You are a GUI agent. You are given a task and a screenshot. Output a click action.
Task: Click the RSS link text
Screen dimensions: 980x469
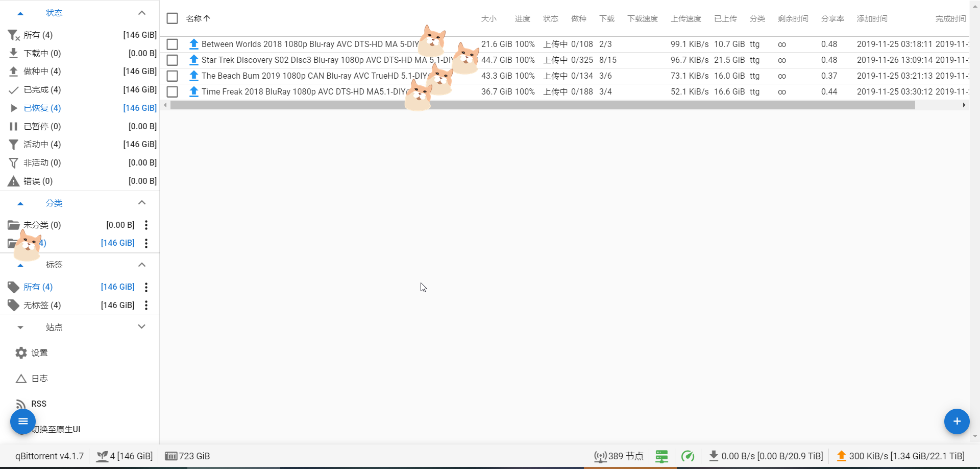pos(39,404)
